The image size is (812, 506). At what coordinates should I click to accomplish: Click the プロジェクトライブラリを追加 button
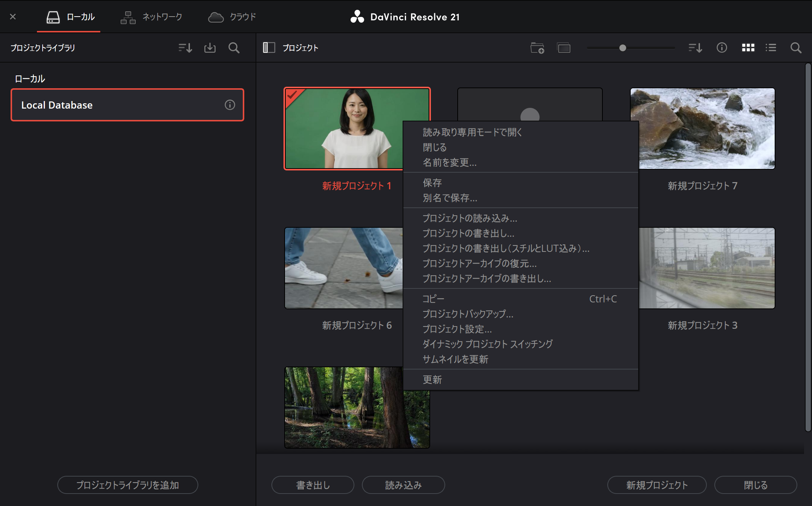coord(127,485)
